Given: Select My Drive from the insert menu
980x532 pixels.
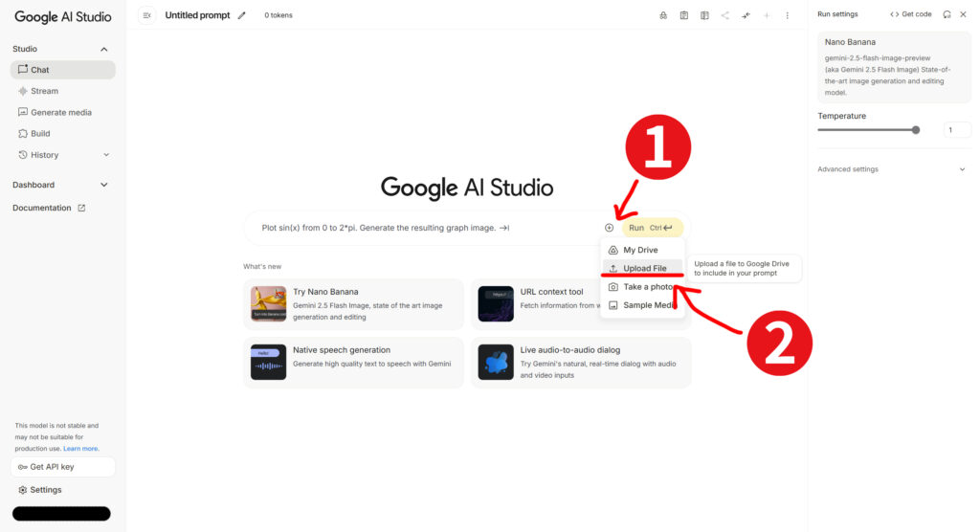Looking at the screenshot, I should 642,250.
